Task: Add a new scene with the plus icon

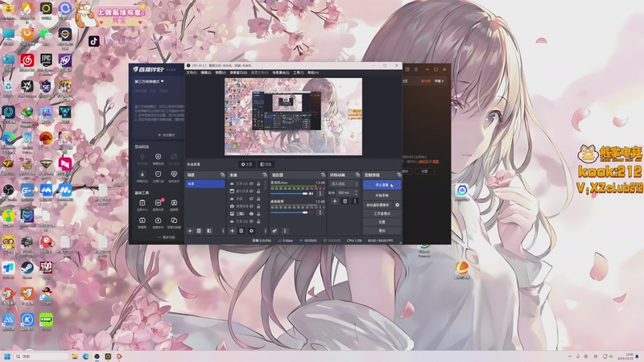Action: point(190,231)
